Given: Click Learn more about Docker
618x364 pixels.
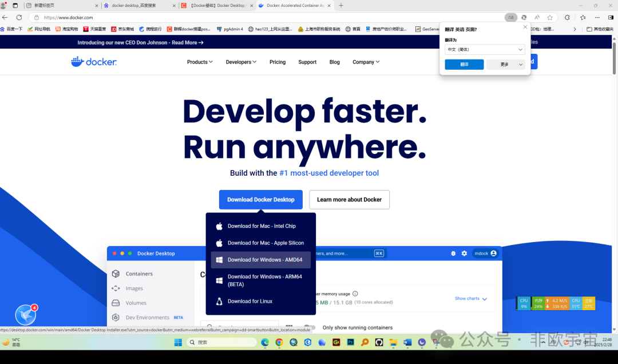Looking at the screenshot, I should tap(349, 200).
